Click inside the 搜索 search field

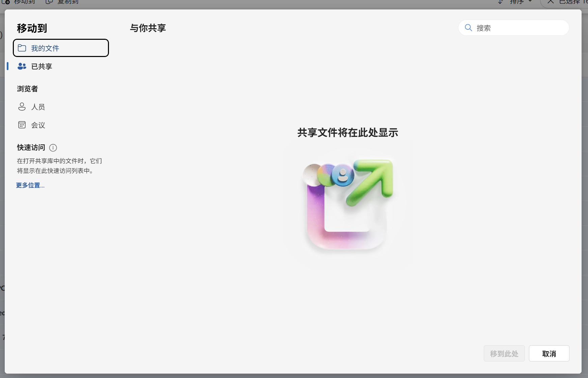[513, 28]
